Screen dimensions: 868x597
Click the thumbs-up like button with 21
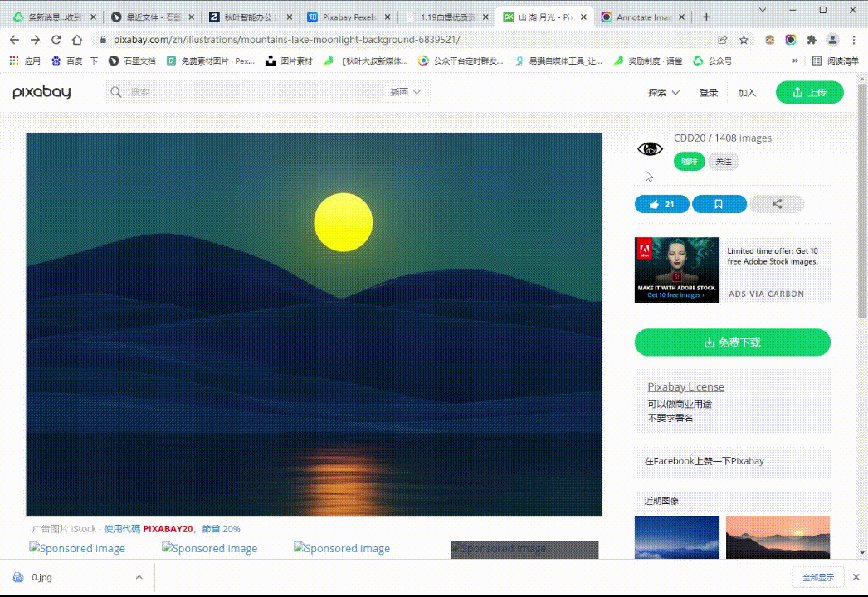tap(661, 204)
